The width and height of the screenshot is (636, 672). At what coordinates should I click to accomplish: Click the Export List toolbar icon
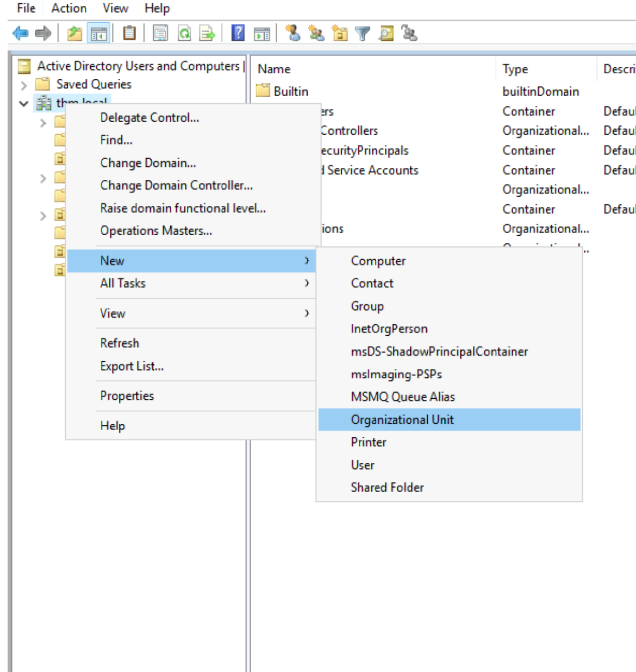click(x=207, y=34)
